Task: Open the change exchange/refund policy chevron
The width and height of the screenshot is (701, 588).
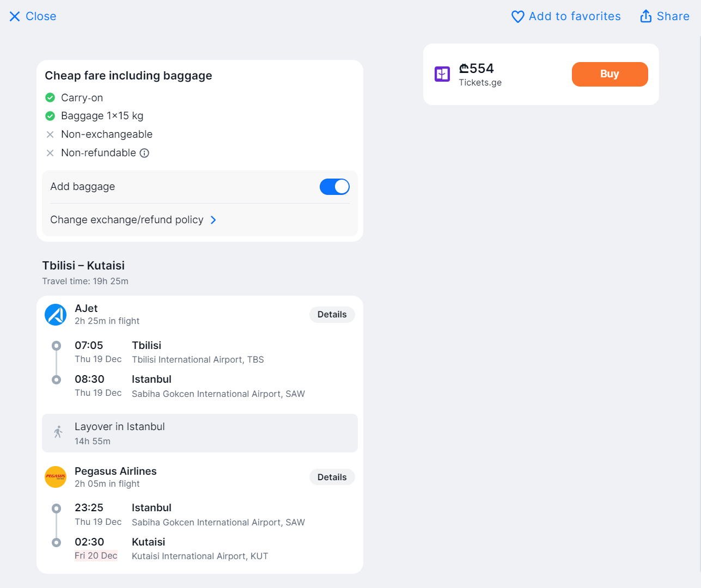Action: coord(214,220)
